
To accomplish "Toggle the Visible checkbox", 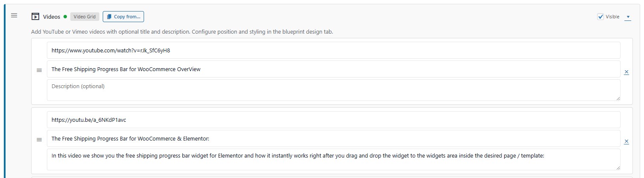I will (601, 17).
